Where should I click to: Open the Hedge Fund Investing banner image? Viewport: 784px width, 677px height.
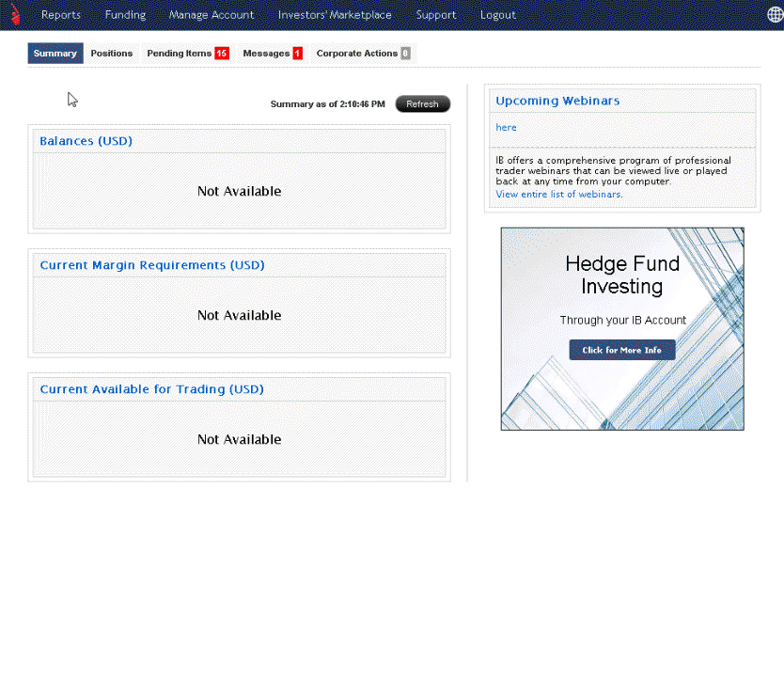pos(622,328)
